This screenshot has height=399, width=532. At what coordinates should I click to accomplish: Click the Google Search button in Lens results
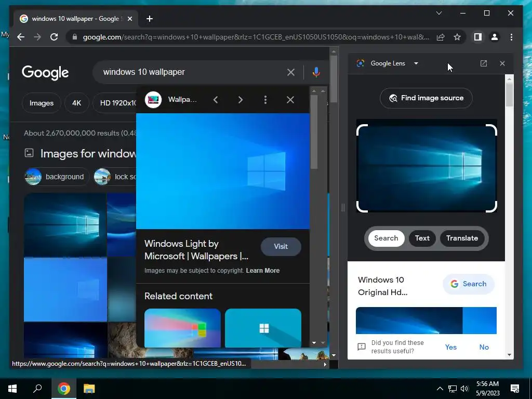[x=468, y=284]
